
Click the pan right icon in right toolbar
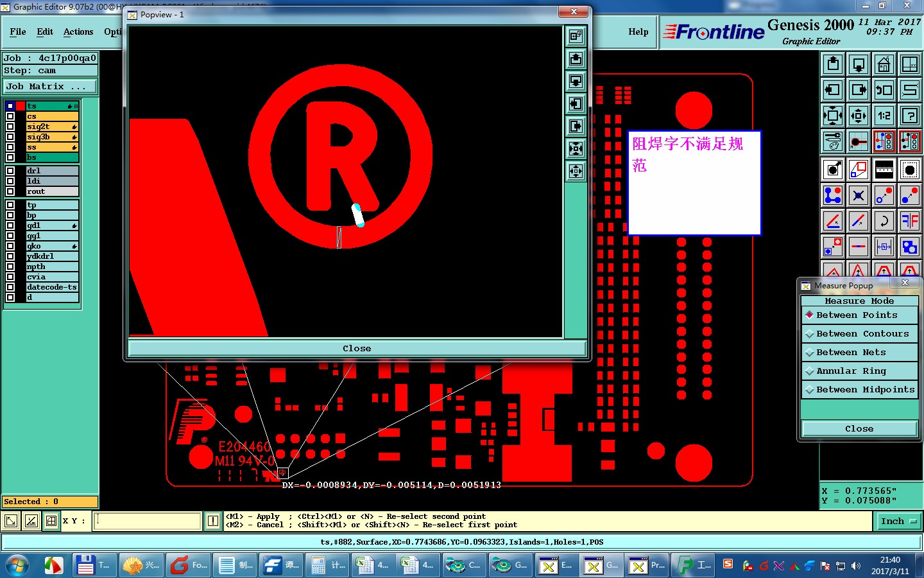tap(859, 90)
